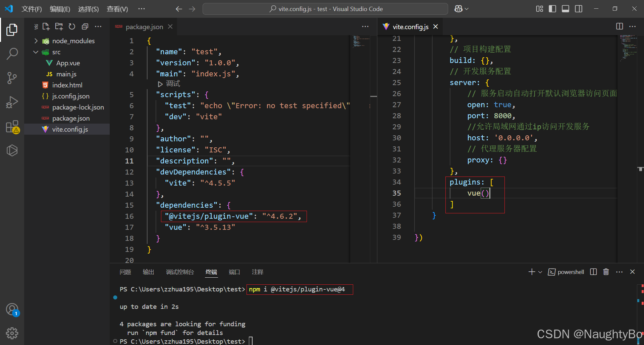Open App.vue in the file tree
This screenshot has height=345, width=644.
[x=67, y=63]
